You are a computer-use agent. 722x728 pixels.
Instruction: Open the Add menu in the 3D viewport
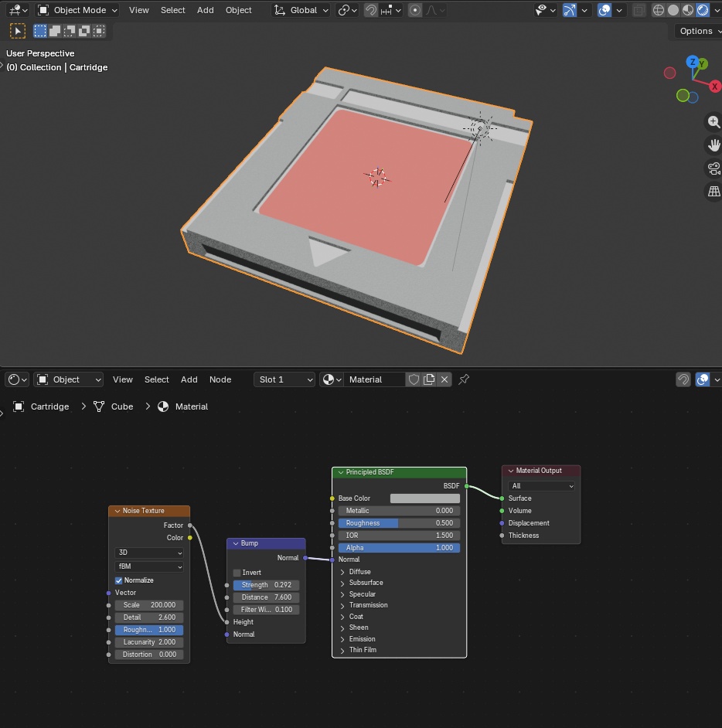pos(205,10)
